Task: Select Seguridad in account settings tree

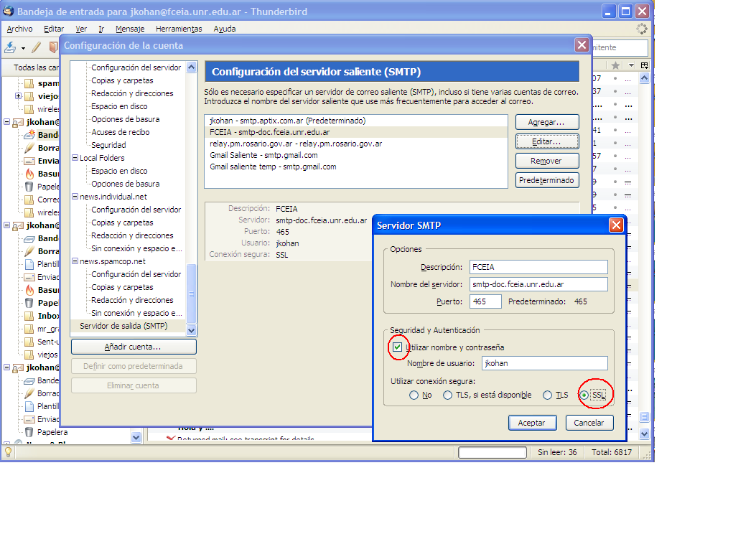Action: pos(108,145)
